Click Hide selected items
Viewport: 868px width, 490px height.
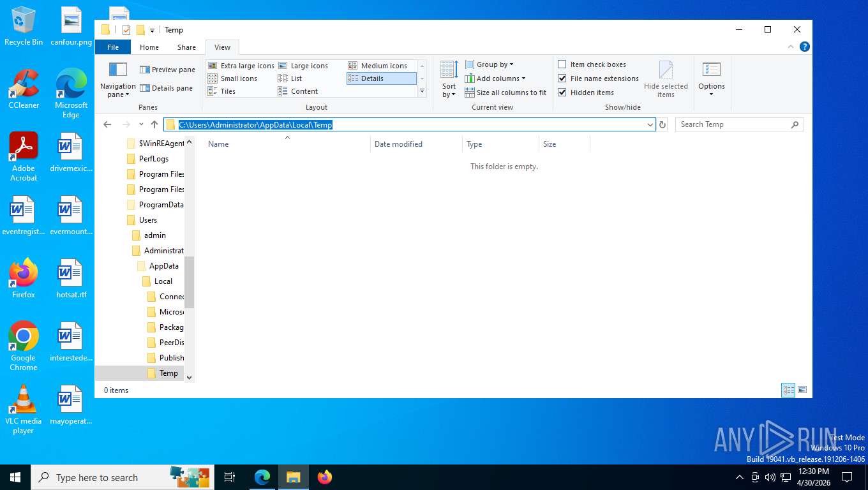pos(666,80)
